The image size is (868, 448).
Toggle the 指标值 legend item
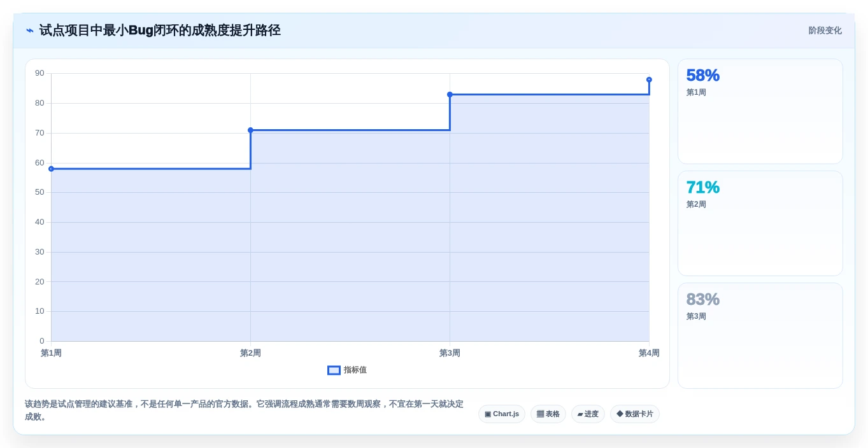click(x=347, y=370)
